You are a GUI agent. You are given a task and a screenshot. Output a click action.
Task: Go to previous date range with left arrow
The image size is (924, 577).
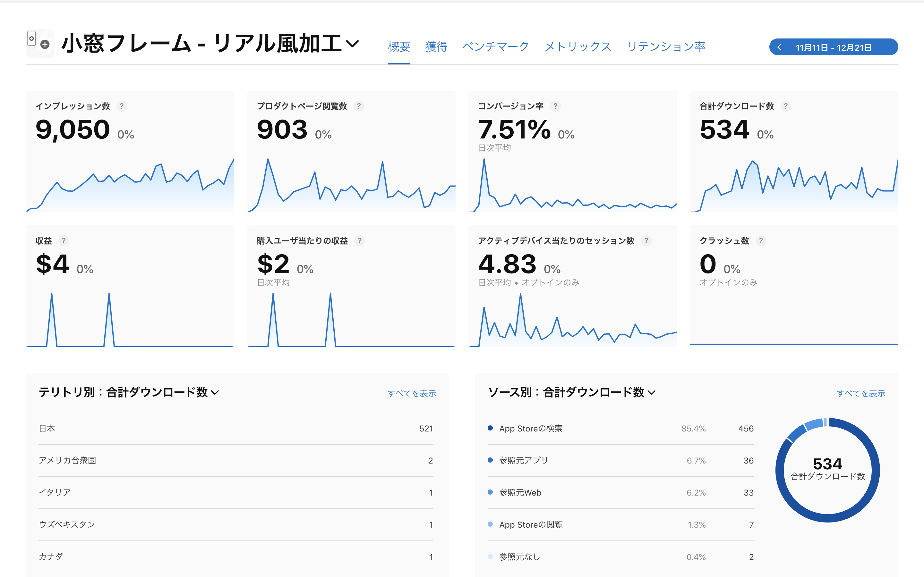(x=779, y=47)
